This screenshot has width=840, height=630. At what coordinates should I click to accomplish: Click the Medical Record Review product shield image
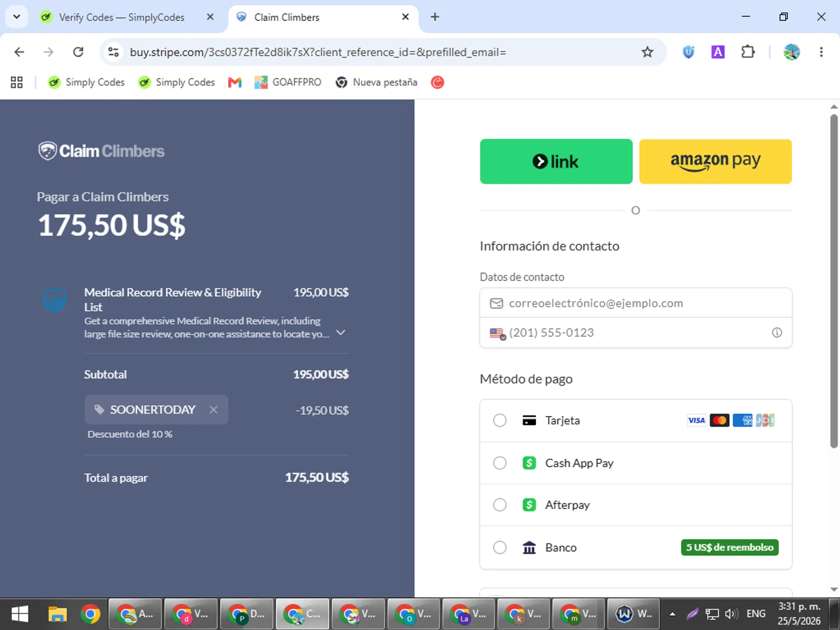pos(54,300)
